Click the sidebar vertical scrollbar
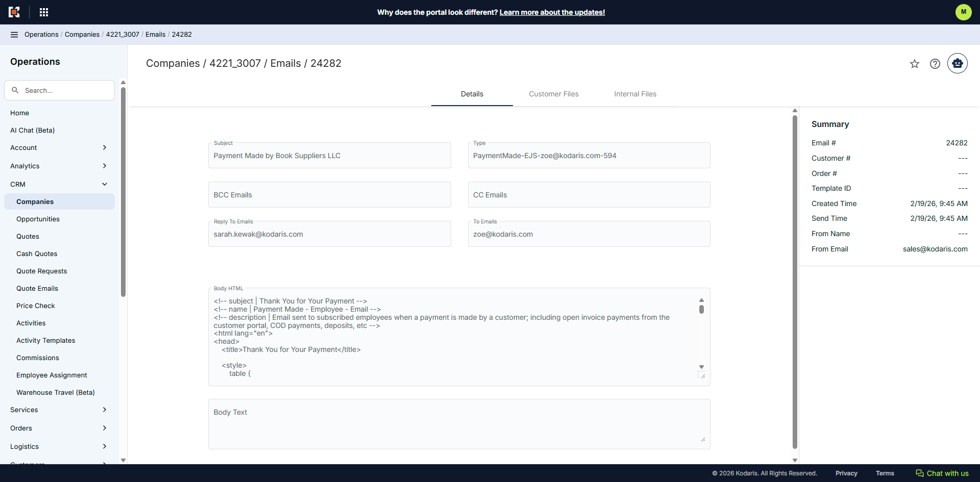The height and width of the screenshot is (482, 980). point(123,191)
